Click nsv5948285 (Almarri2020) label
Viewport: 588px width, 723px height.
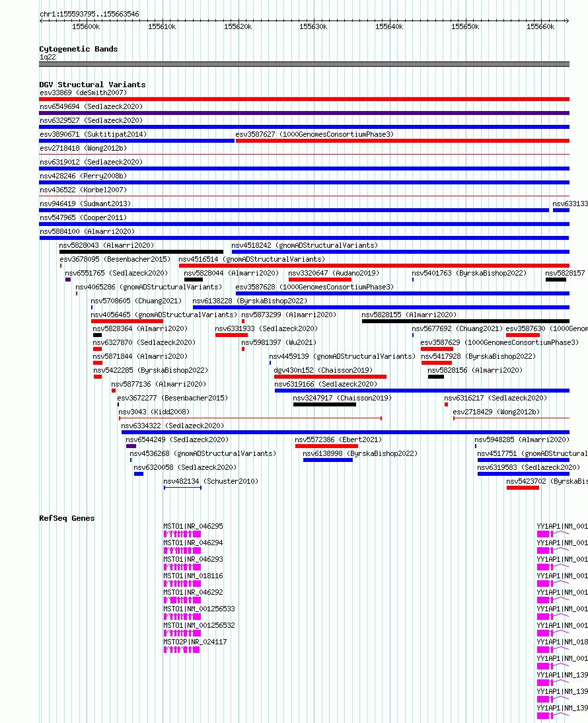point(522,439)
